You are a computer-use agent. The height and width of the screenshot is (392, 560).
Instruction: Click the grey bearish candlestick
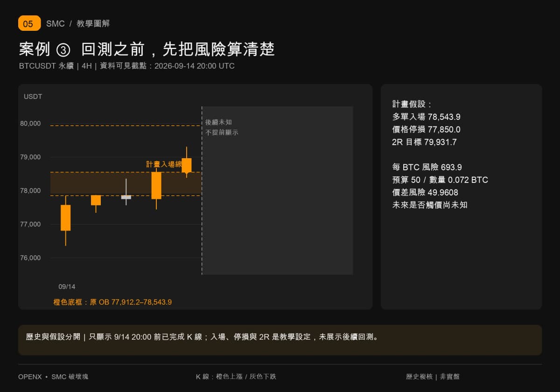point(126,196)
